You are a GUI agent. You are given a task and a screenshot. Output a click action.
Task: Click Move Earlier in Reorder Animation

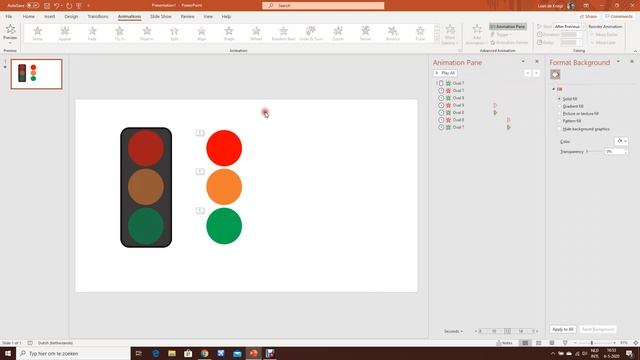coord(604,35)
